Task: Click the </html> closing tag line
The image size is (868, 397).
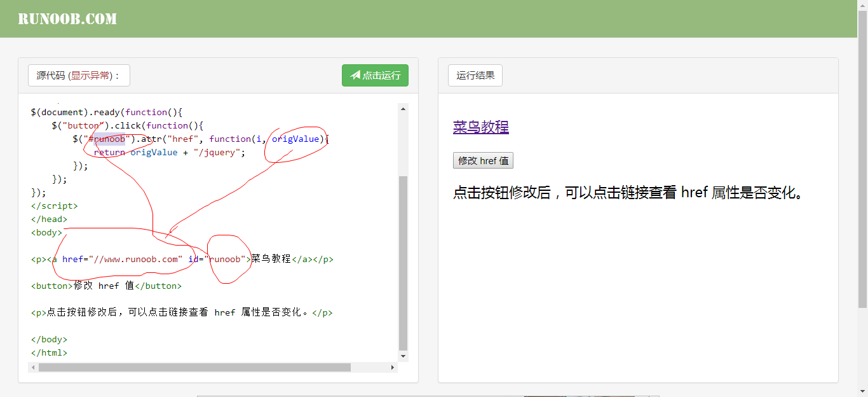Action: click(49, 352)
